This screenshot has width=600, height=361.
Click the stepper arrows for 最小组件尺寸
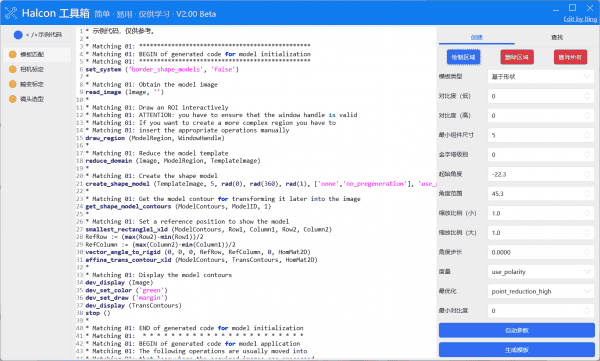(x=587, y=135)
